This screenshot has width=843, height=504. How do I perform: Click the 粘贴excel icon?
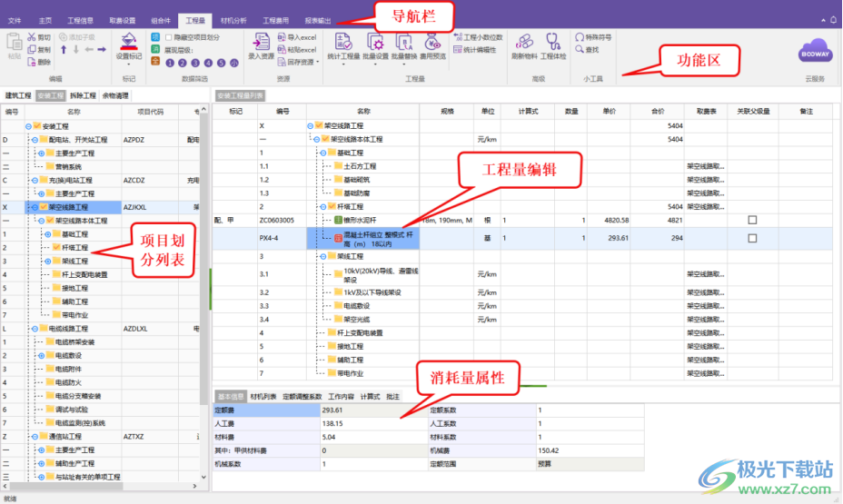tap(282, 49)
